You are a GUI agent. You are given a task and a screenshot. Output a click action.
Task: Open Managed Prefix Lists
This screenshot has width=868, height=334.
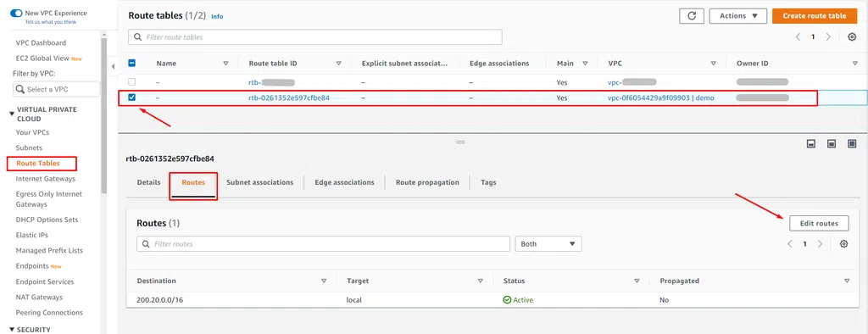pos(49,251)
